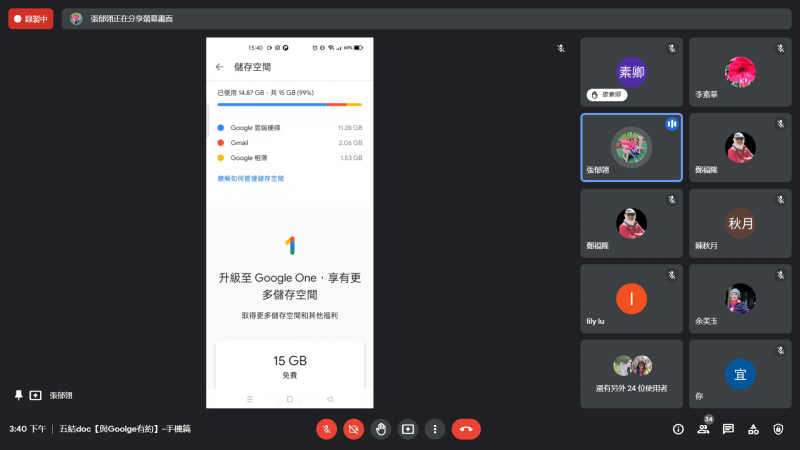Image resolution: width=800 pixels, height=450 pixels.
Task: Click the Gmail storage row
Action: click(289, 143)
